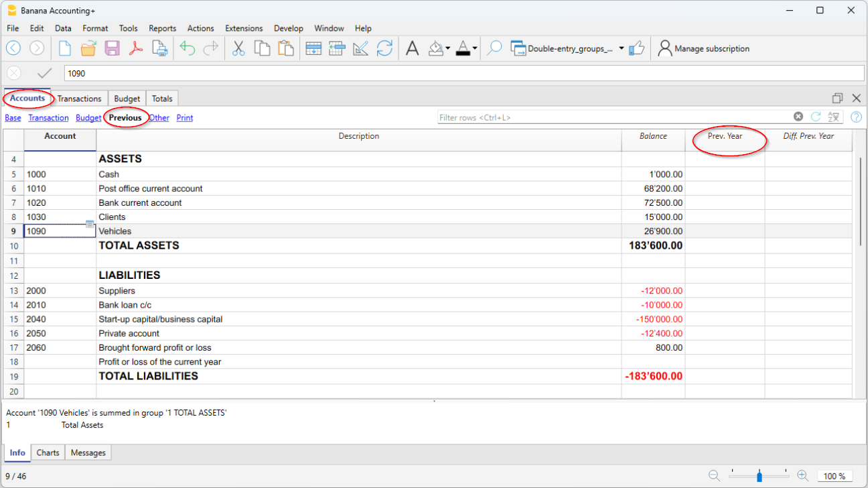The image size is (868, 488).
Task: Click the Save file floppy disk icon
Action: click(x=112, y=48)
